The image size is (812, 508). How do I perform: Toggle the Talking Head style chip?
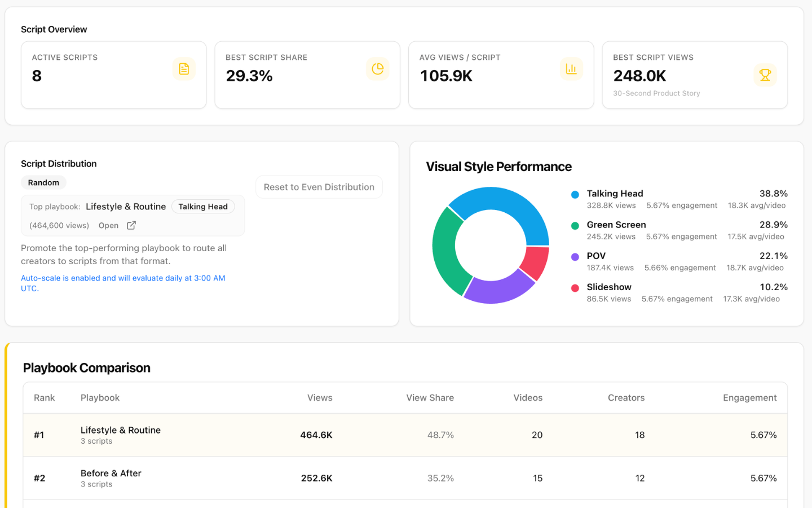pyautogui.click(x=203, y=206)
